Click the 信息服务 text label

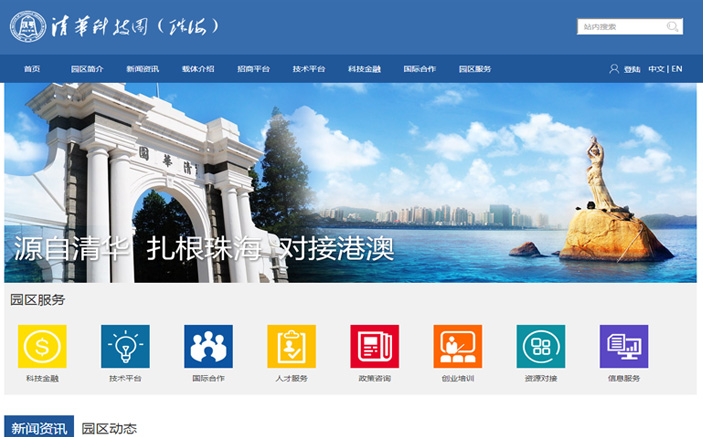pyautogui.click(x=624, y=378)
